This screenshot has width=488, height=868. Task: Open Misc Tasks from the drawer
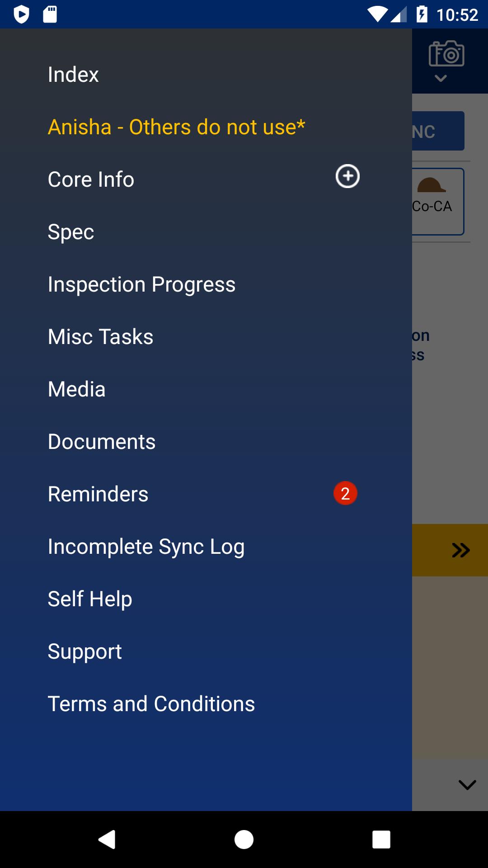(x=101, y=337)
